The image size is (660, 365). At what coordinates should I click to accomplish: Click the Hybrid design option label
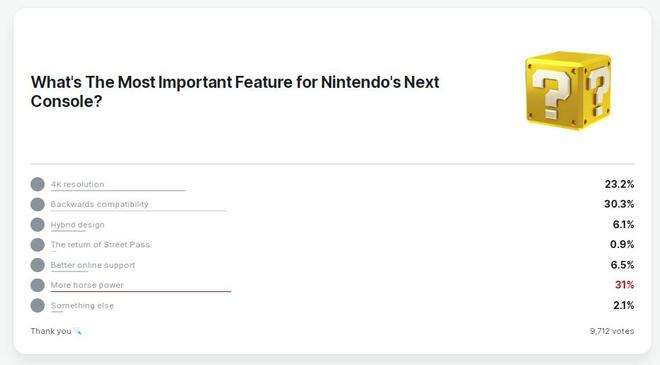(x=77, y=225)
